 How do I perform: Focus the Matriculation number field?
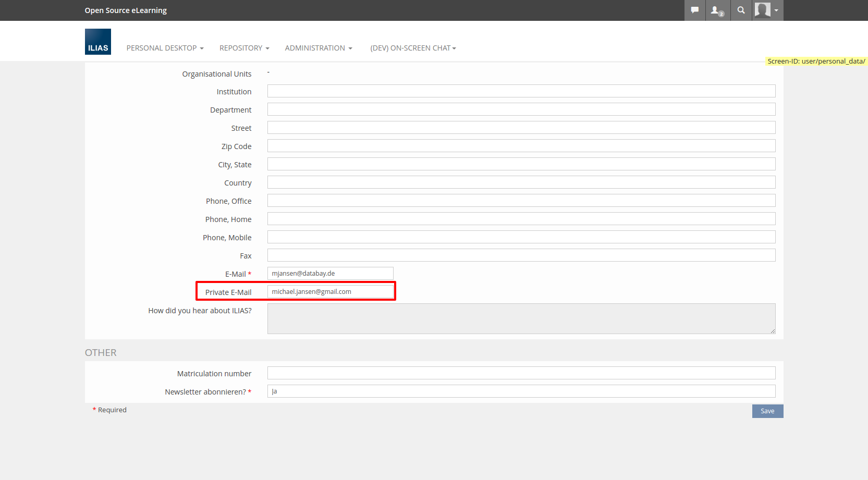click(521, 373)
